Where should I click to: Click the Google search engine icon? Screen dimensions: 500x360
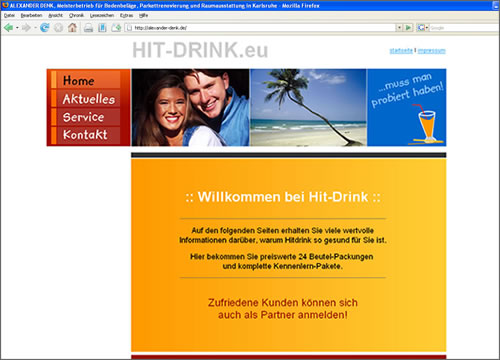pyautogui.click(x=421, y=28)
